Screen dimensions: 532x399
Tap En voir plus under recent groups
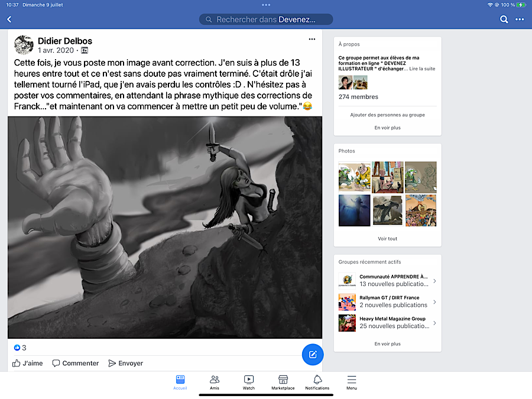coord(387,343)
